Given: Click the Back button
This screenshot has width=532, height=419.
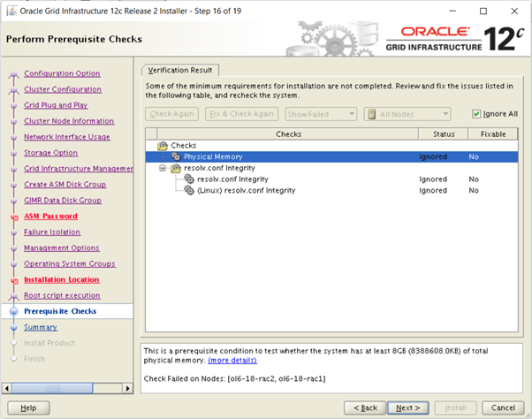Looking at the screenshot, I should [x=366, y=408].
